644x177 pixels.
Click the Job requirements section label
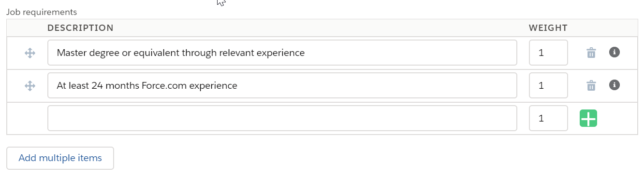pyautogui.click(x=42, y=12)
